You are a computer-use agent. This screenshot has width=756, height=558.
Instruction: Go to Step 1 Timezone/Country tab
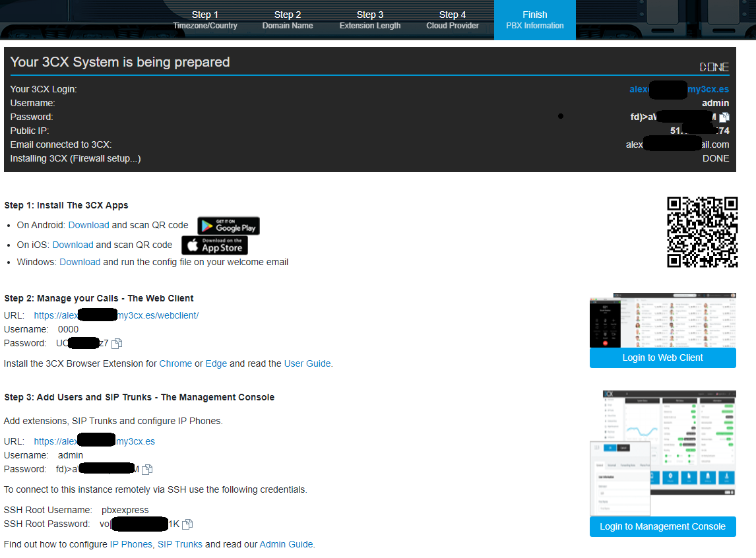tap(205, 20)
